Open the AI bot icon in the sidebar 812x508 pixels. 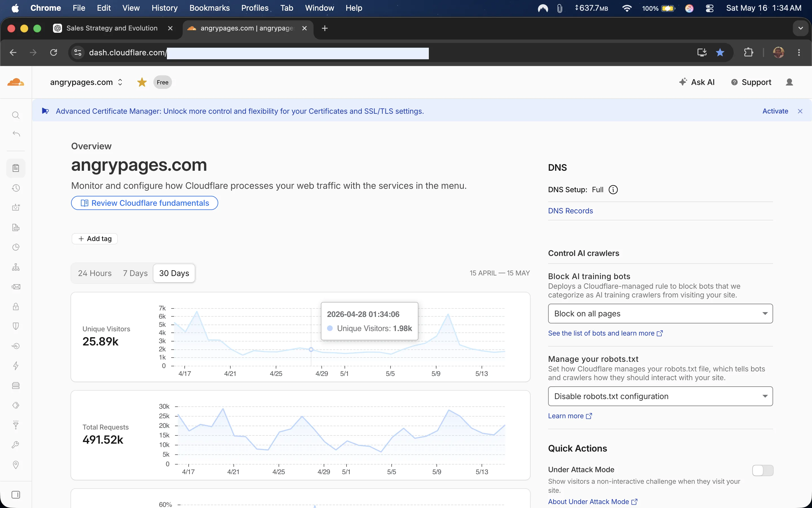coord(16,207)
